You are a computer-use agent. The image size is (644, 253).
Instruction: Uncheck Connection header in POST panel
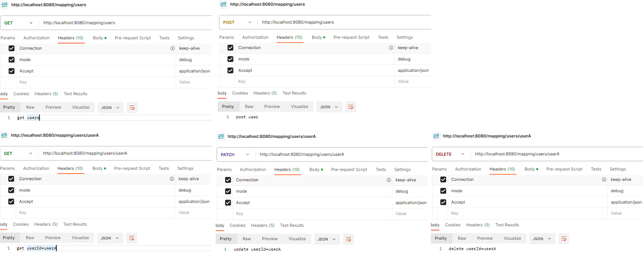pyautogui.click(x=230, y=48)
